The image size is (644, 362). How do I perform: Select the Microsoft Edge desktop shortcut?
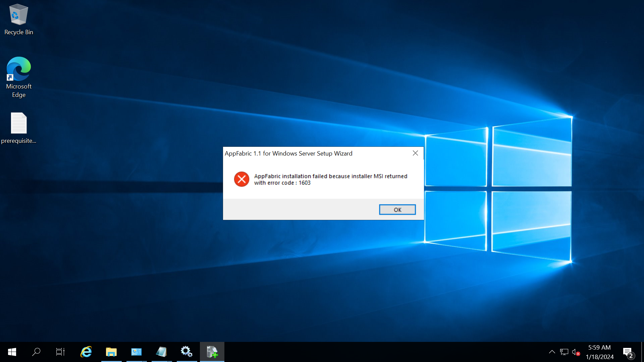pyautogui.click(x=19, y=77)
